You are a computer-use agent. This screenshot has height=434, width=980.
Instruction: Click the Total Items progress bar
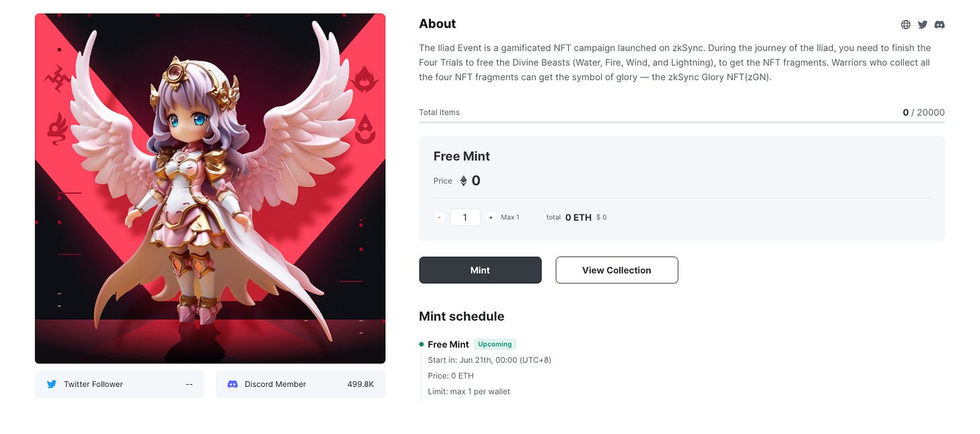682,122
